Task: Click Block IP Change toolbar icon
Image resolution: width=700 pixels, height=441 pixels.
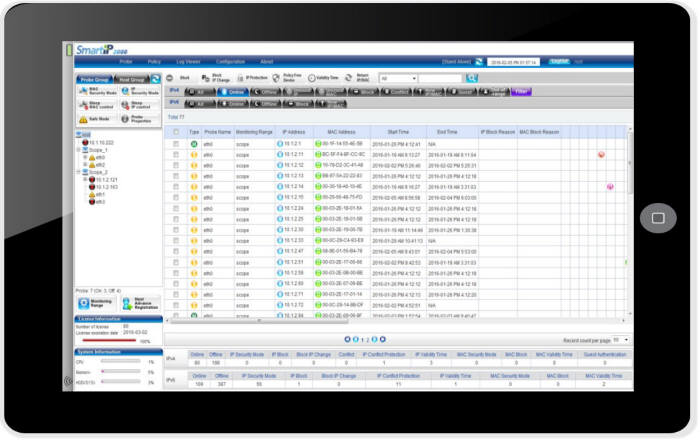Action: point(206,78)
